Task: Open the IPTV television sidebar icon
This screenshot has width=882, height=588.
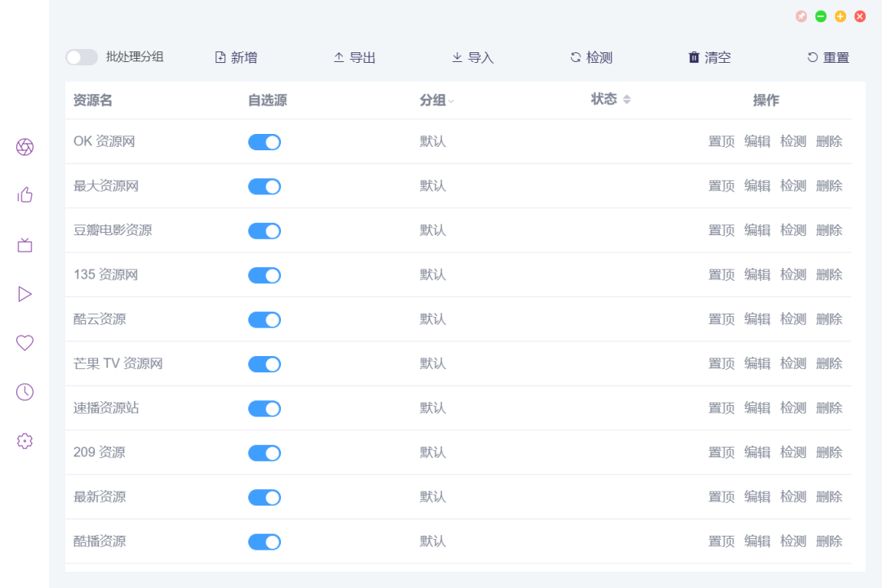Action: click(x=24, y=245)
